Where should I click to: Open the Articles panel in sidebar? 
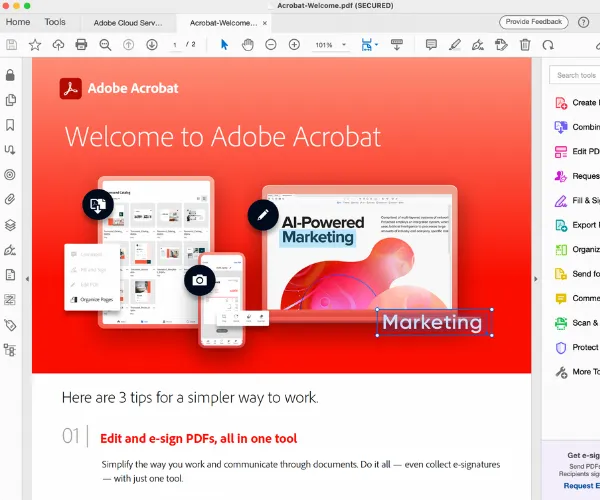[10, 150]
